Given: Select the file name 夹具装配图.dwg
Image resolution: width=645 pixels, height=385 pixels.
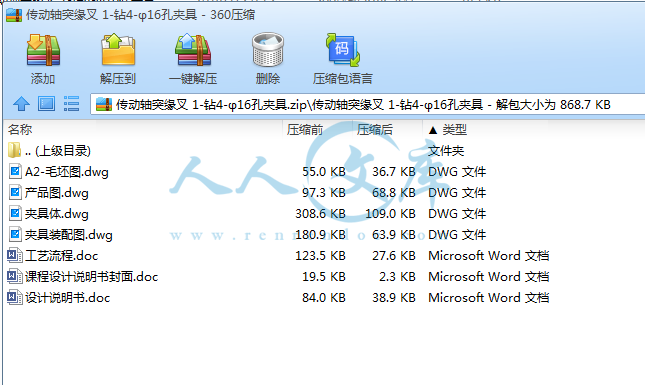Looking at the screenshot, I should pos(68,235).
